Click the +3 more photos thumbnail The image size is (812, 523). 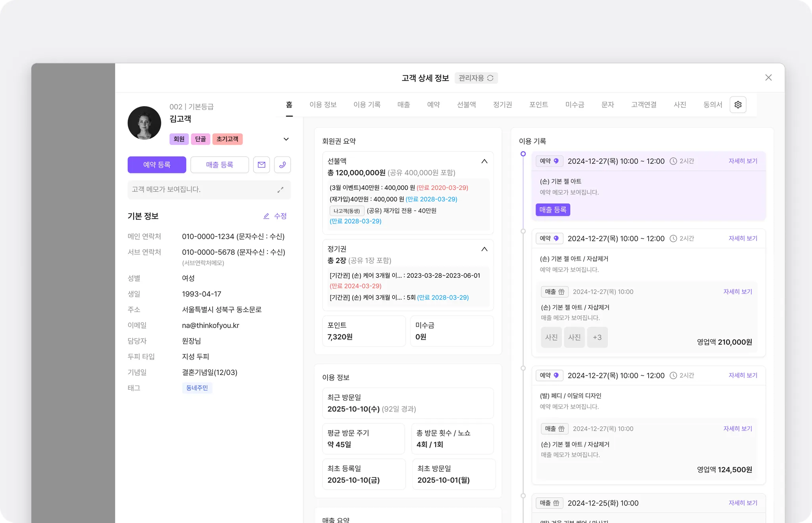(597, 337)
